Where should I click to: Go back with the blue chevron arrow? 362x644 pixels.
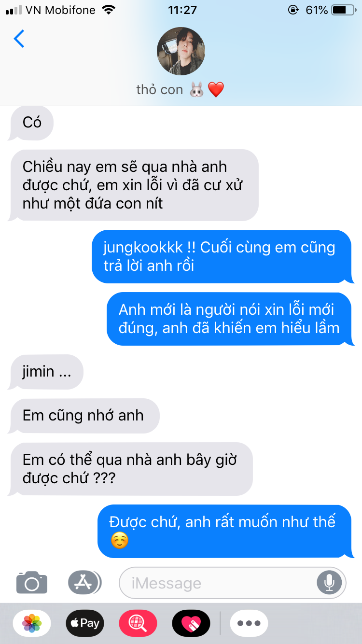point(19,39)
